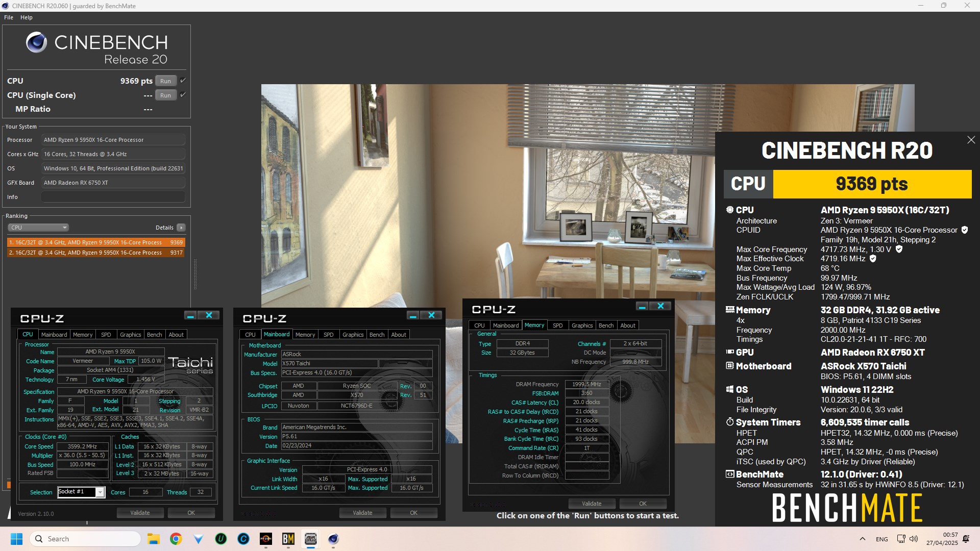Open BenchMate BM taskbar icon
This screenshot has height=551, width=980.
click(x=288, y=539)
